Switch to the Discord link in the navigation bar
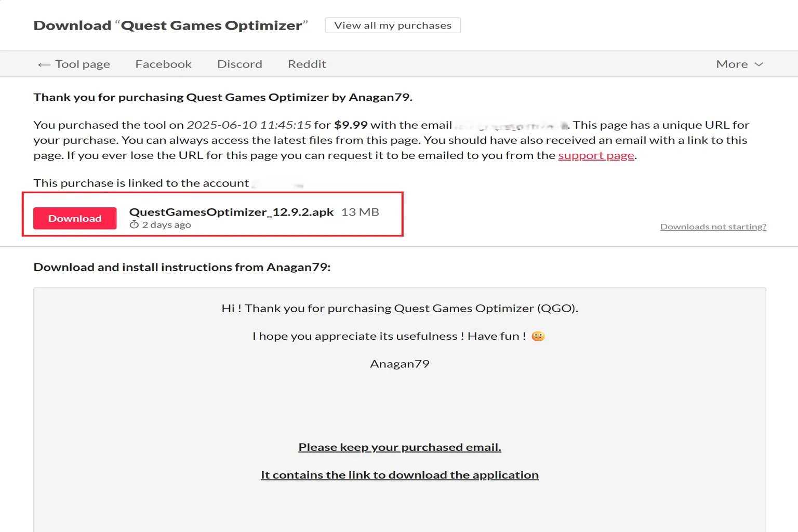 [240, 63]
